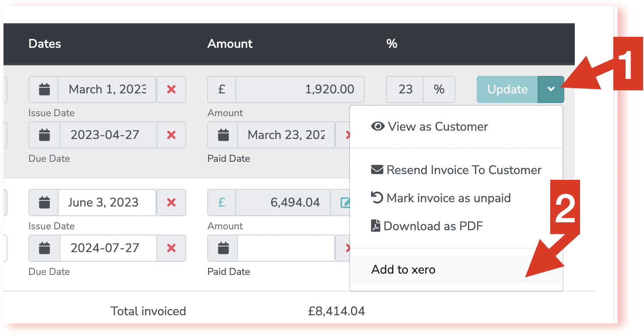Click the % suffix beside 23
Screen dimensions: 644x335
439,89
